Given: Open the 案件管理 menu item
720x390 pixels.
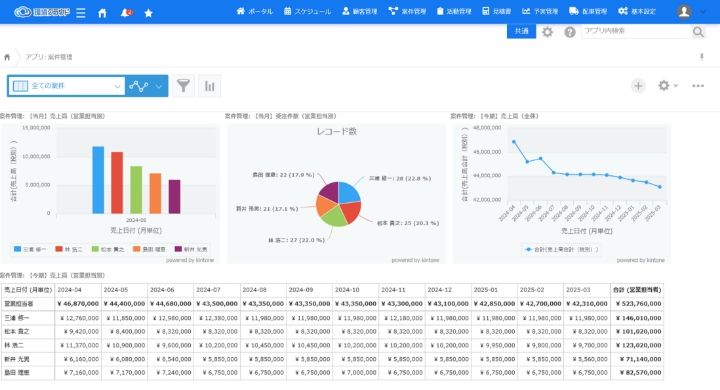Looking at the screenshot, I should pos(407,11).
